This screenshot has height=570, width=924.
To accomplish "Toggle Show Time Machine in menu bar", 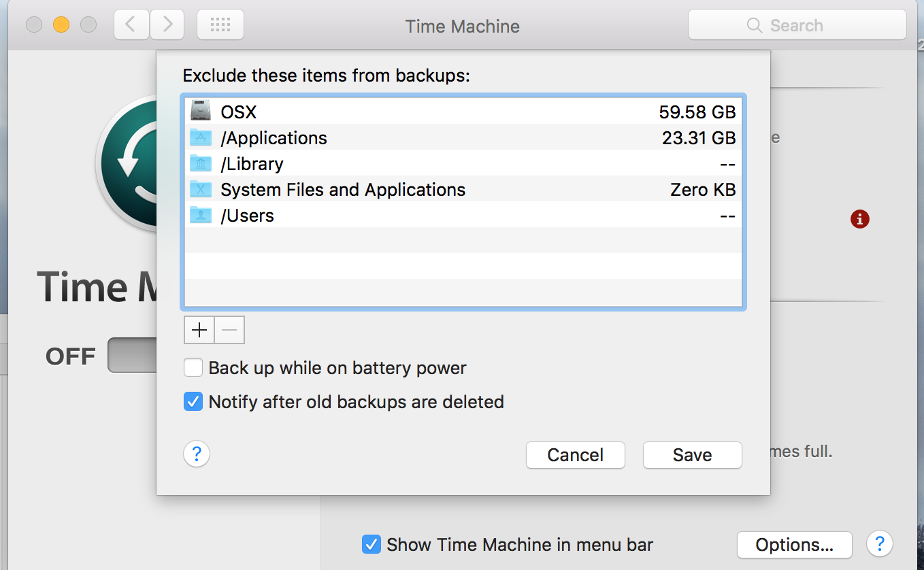I will point(371,544).
